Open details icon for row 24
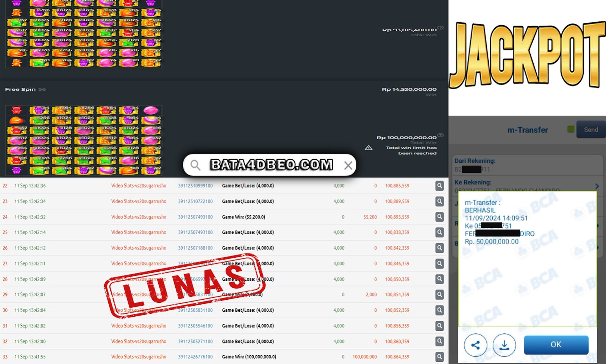606x364 pixels. [439, 217]
